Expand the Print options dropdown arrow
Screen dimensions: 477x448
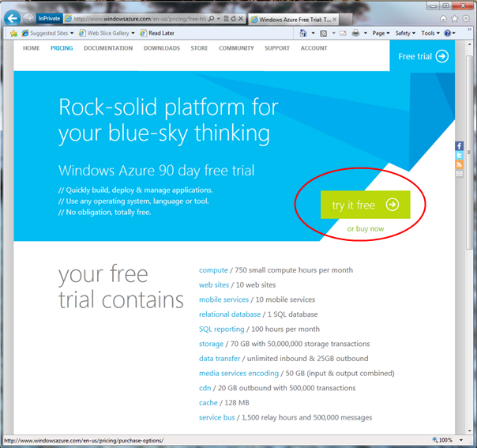coord(366,33)
